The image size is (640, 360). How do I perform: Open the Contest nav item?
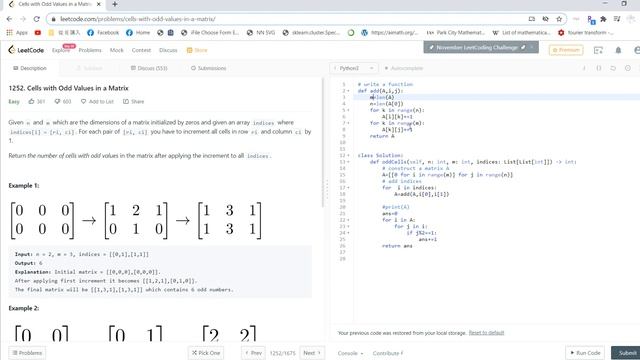(x=141, y=50)
